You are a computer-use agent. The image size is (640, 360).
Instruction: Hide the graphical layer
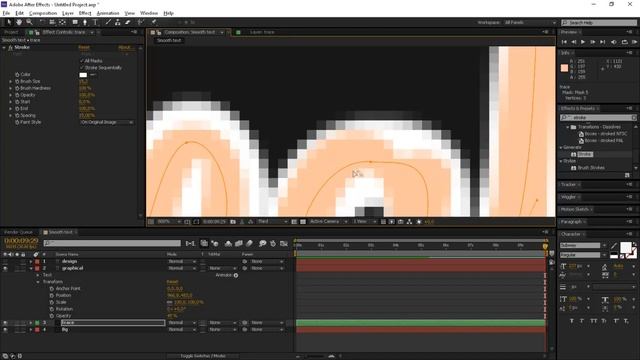click(5, 268)
